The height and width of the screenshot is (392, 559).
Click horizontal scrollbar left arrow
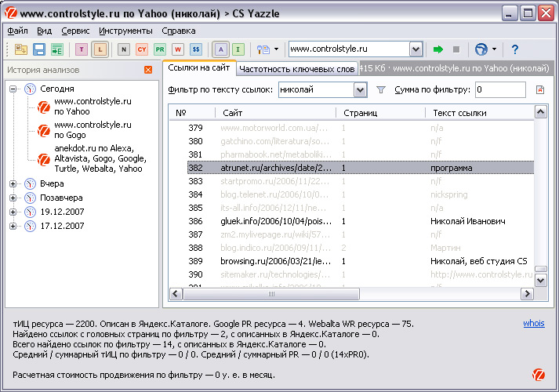pos(176,294)
